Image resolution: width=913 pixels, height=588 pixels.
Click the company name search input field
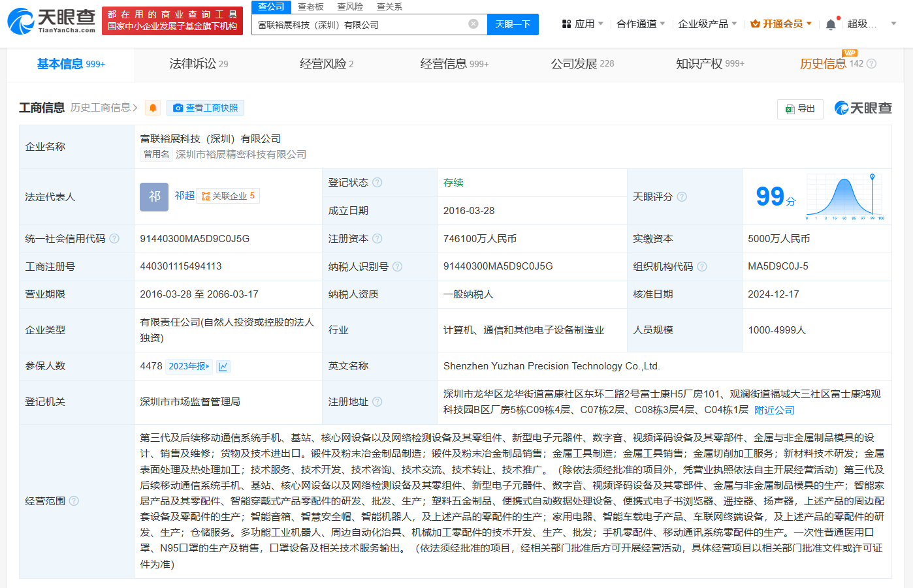(x=359, y=24)
